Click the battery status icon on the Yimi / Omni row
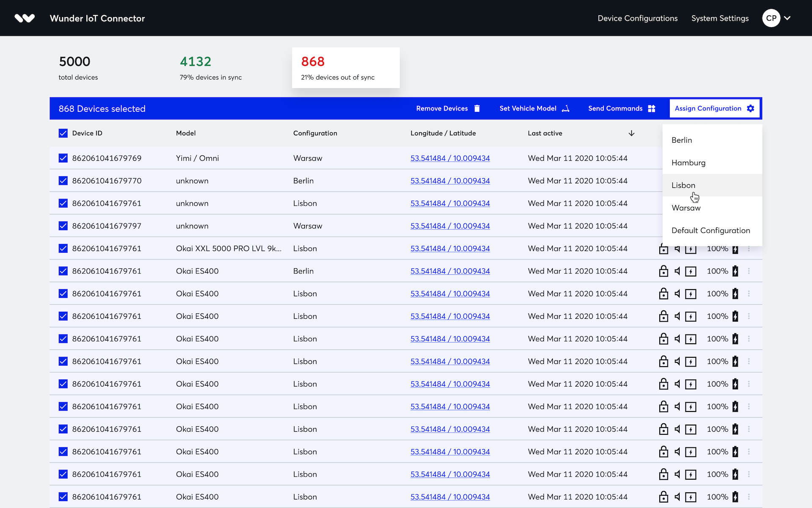Screen dimensions: 812x508 pyautogui.click(x=735, y=158)
